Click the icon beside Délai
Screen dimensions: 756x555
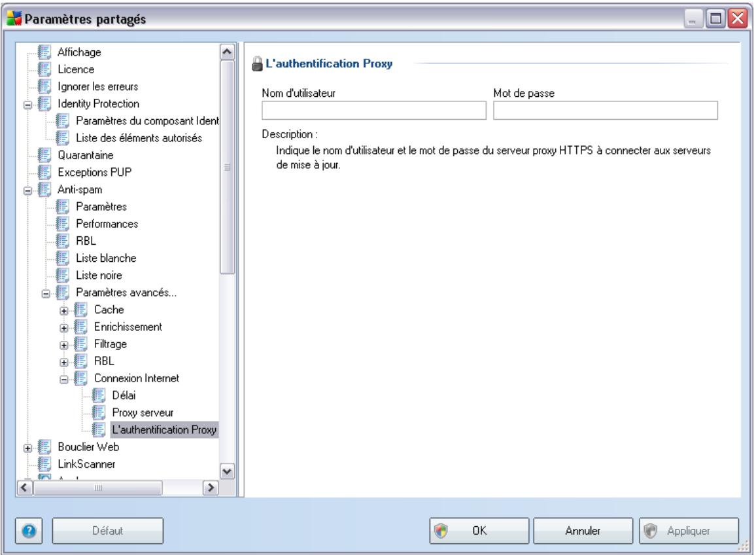click(98, 396)
